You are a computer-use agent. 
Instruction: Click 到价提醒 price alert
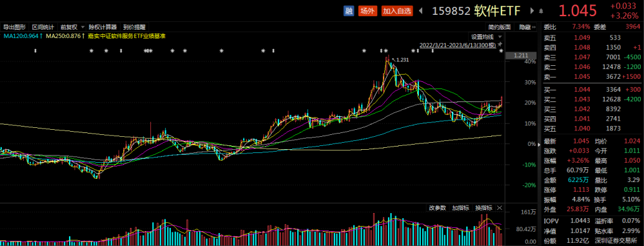[x=134, y=27]
